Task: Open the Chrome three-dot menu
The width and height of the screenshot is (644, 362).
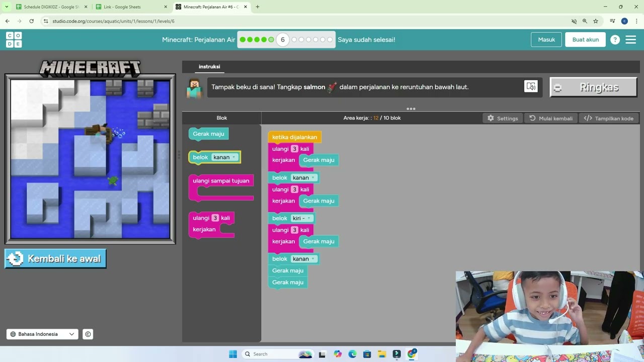Action: (636, 21)
